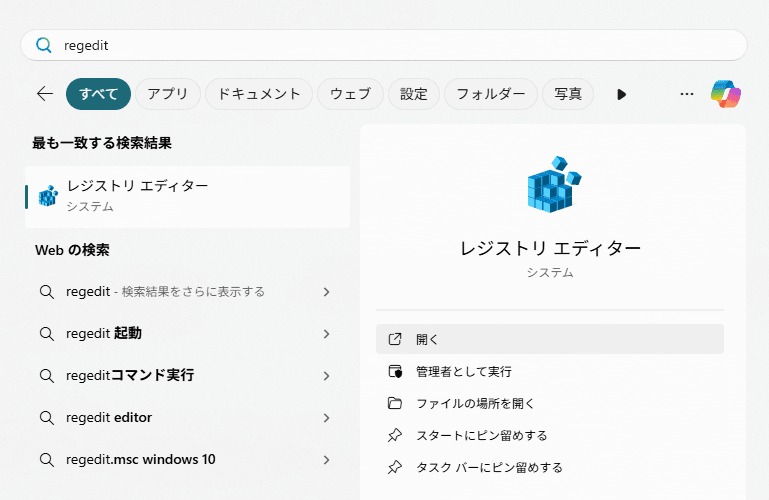Image resolution: width=769 pixels, height=500 pixels.
Task: Click the search magnifier icon in search box
Action: [x=44, y=45]
